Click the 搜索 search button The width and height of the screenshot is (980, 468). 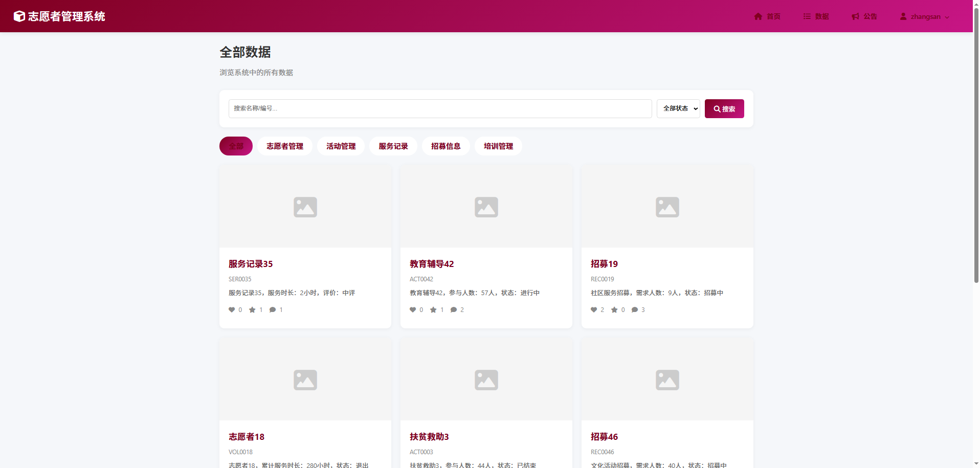[724, 108]
